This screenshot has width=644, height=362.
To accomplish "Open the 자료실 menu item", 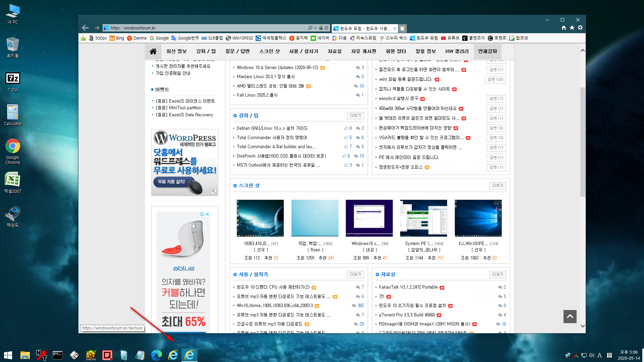I will [334, 51].
